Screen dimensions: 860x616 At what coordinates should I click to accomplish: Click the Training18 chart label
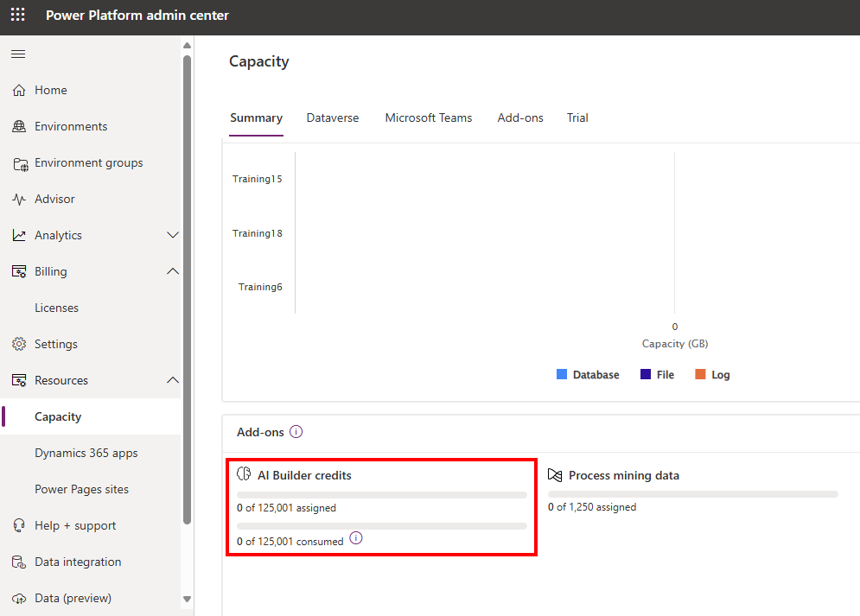pyautogui.click(x=258, y=233)
